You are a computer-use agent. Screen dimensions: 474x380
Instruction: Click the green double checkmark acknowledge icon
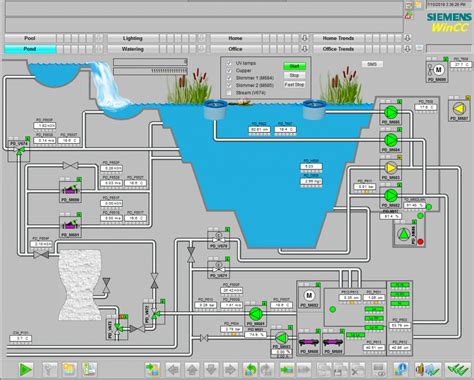tap(457, 369)
